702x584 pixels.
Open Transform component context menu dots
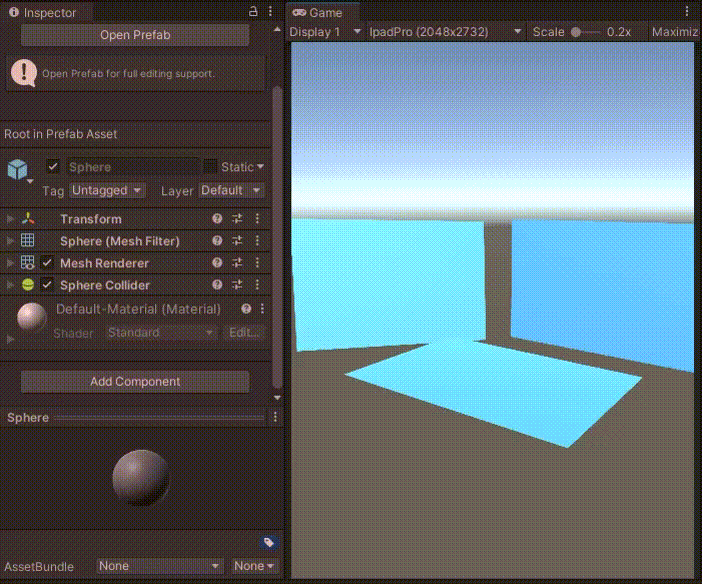point(257,219)
